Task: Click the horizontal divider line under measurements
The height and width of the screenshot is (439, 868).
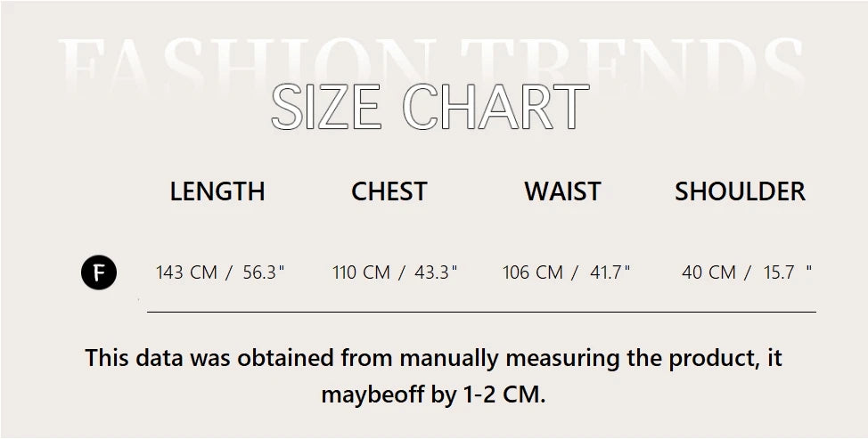Action: point(481,313)
